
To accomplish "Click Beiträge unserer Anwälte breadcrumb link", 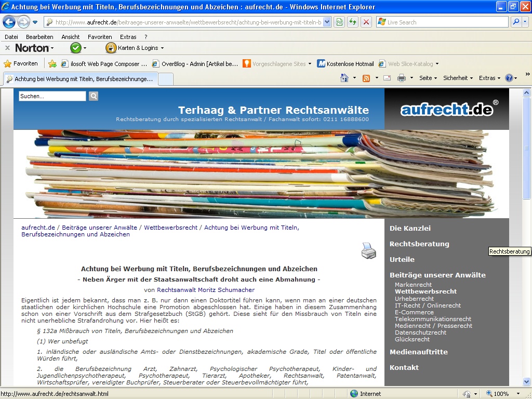I will [x=99, y=228].
